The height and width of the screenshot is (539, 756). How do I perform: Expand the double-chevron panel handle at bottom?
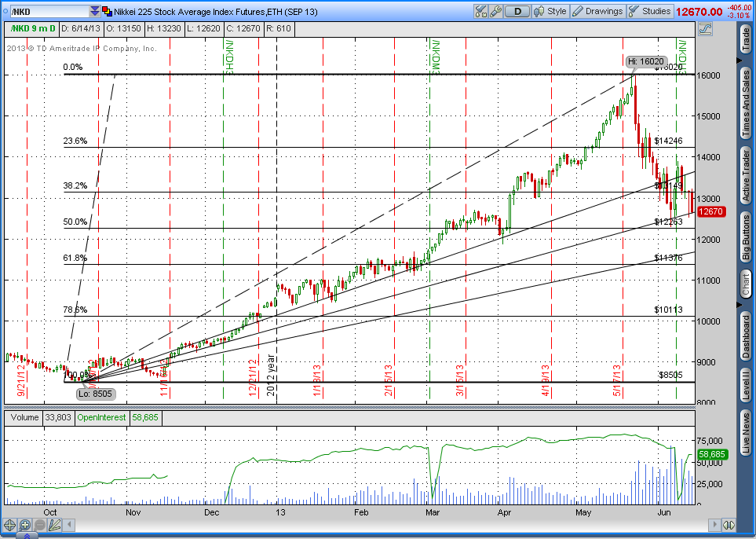pyautogui.click(x=27, y=536)
